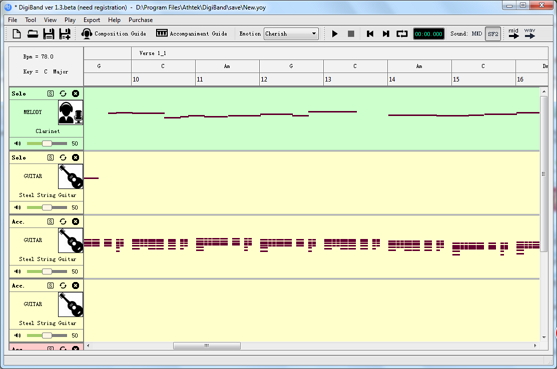This screenshot has width=557, height=369.
Task: Click the horizontal timeline scrollbar thumb
Action: tap(207, 346)
